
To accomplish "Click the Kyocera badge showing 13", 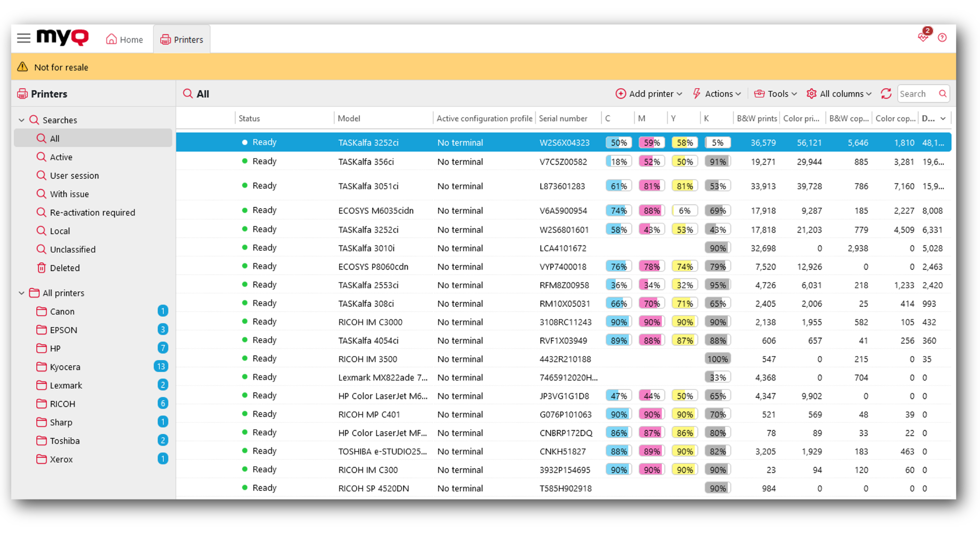I will point(161,366).
